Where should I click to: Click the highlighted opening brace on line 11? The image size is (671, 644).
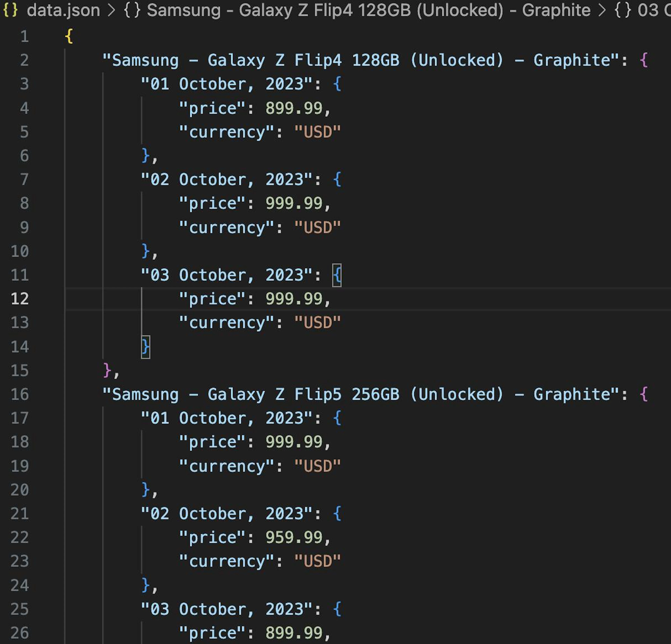337,275
